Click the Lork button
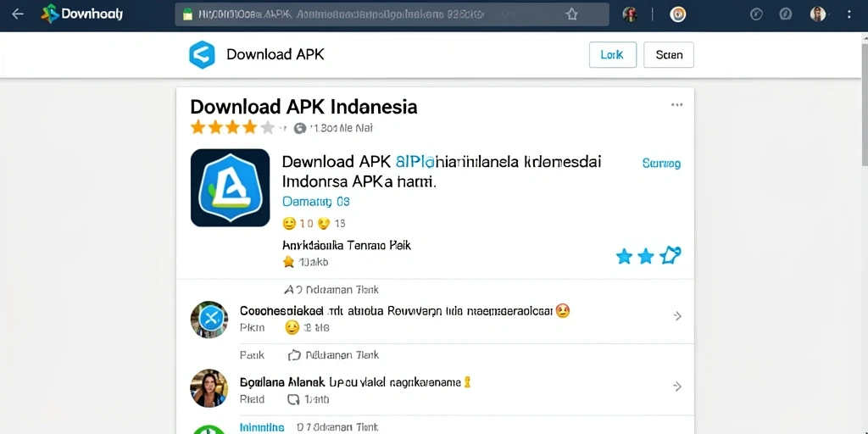The width and height of the screenshot is (868, 434). pos(613,55)
